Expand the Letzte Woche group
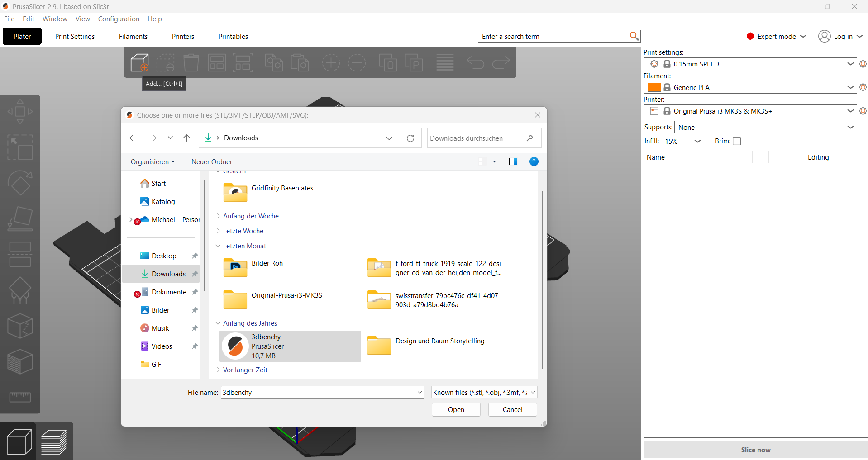This screenshot has width=868, height=460. pyautogui.click(x=243, y=231)
